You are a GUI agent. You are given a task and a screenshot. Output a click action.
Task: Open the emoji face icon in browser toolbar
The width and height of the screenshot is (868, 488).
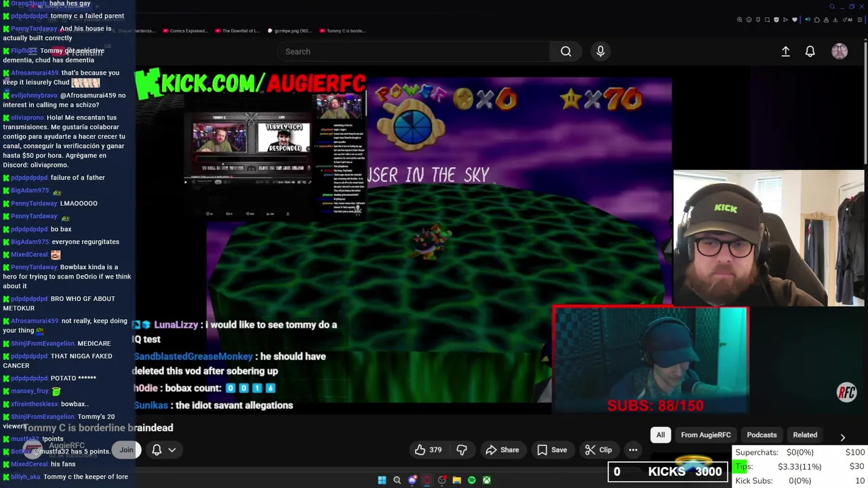749,20
